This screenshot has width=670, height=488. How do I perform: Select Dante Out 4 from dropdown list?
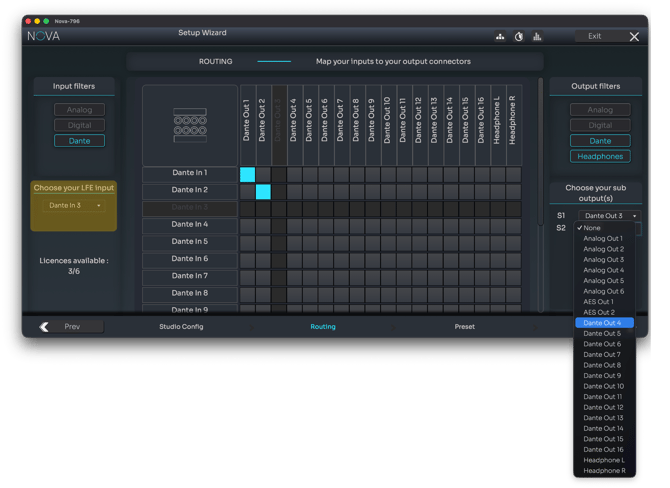603,323
